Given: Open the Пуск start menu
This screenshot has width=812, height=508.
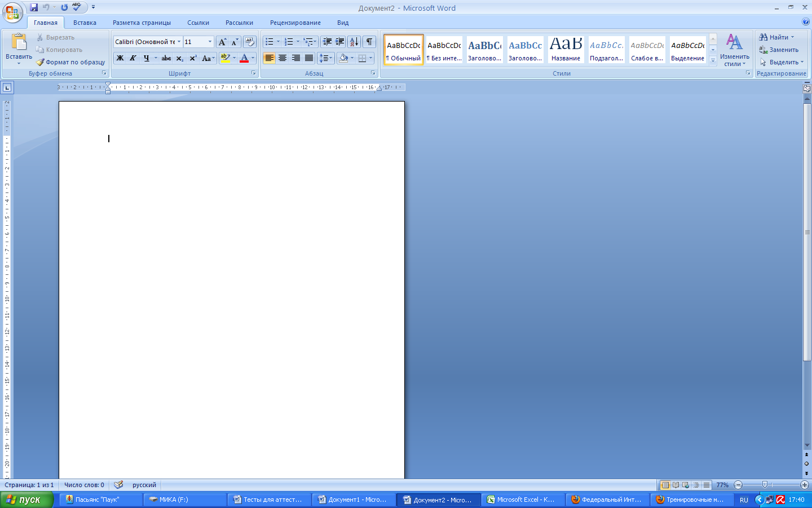Looking at the screenshot, I should 27,500.
